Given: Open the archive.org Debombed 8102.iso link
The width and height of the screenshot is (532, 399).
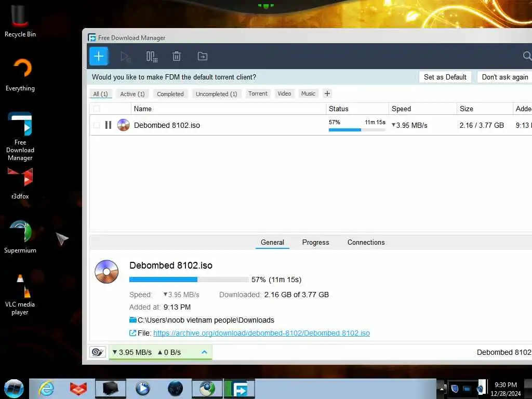Looking at the screenshot, I should pos(262,333).
